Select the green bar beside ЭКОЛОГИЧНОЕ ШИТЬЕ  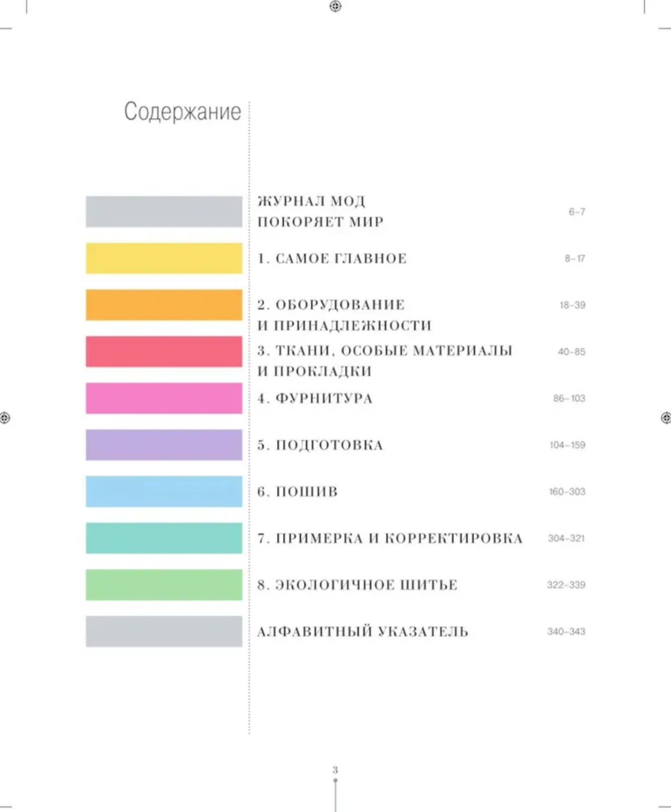click(164, 585)
